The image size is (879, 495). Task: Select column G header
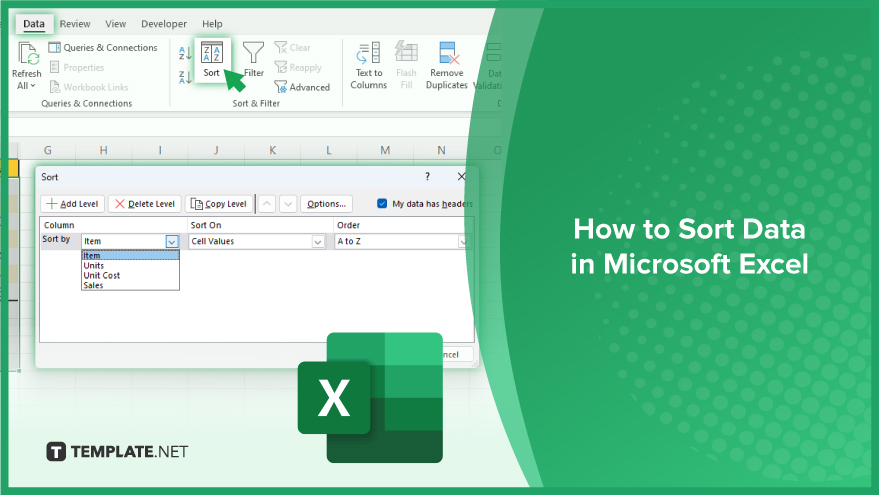tap(48, 150)
